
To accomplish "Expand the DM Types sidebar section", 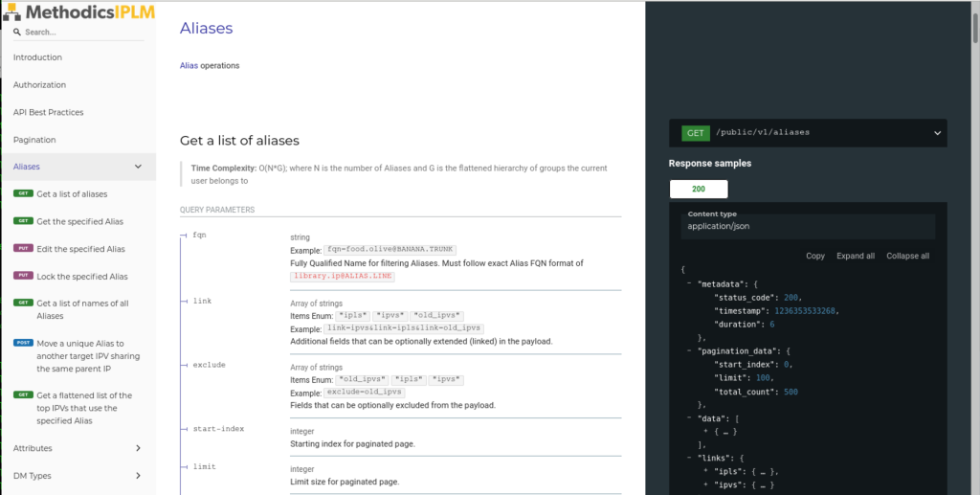I will pyautogui.click(x=138, y=476).
